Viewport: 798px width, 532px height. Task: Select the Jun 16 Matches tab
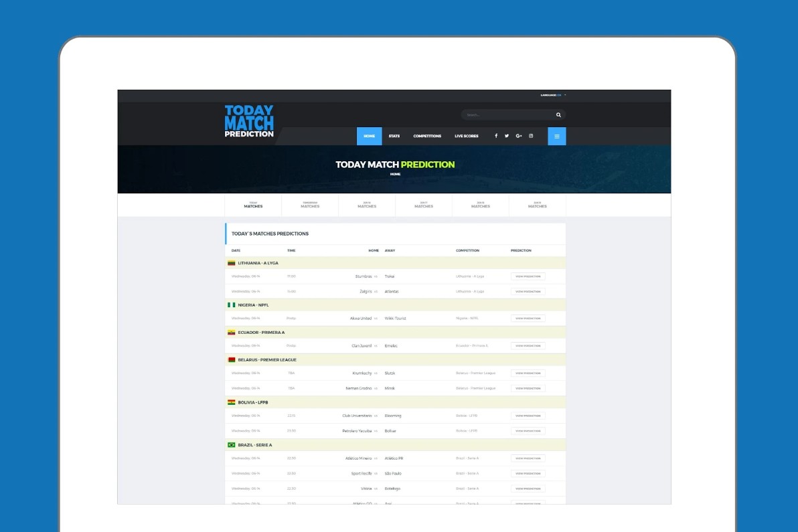pos(367,205)
